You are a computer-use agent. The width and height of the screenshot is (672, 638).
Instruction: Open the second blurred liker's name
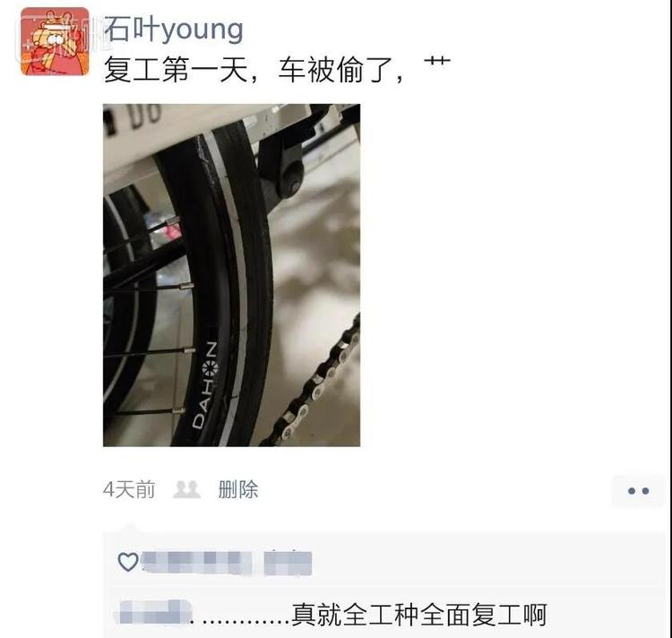tap(288, 563)
